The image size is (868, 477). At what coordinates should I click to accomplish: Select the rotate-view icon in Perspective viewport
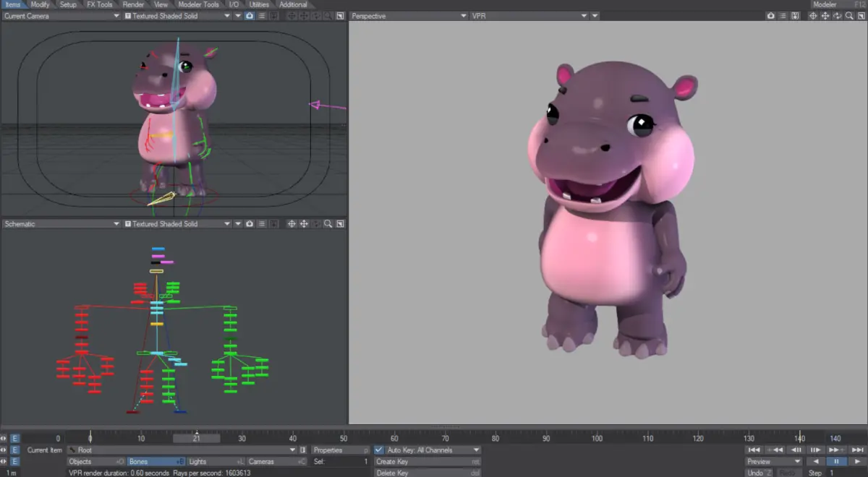point(838,16)
